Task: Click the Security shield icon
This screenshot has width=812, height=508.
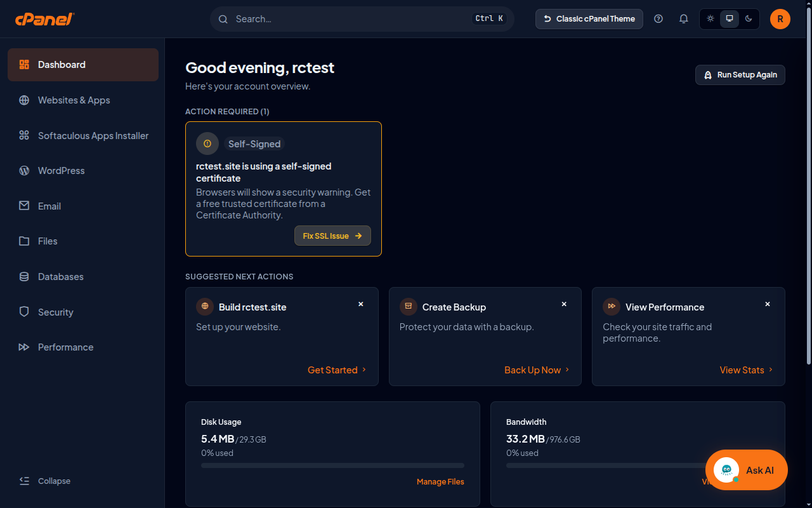Action: click(x=24, y=312)
